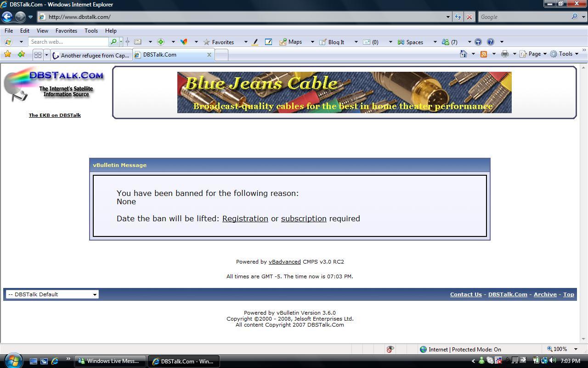Open the File menu
The image size is (588, 368).
coord(9,30)
